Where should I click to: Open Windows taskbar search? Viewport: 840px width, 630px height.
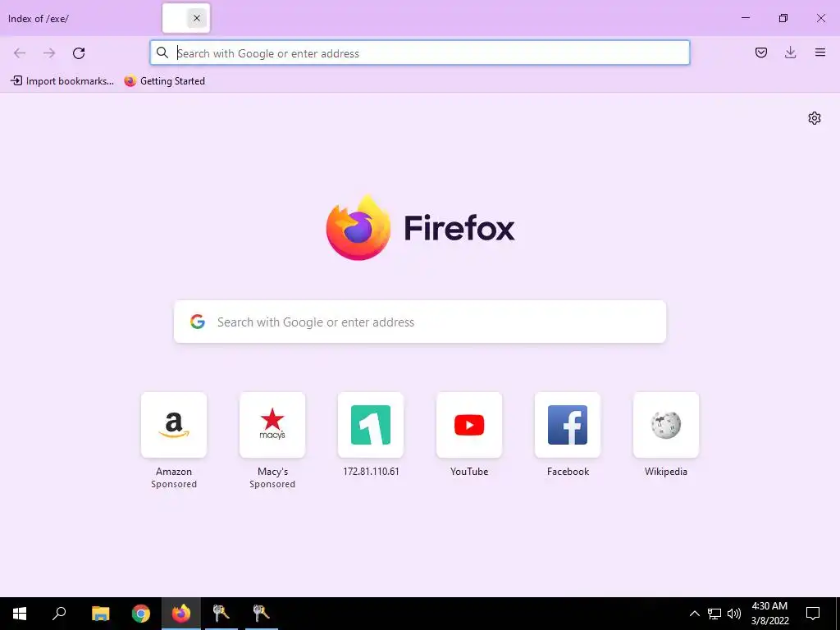(x=59, y=614)
